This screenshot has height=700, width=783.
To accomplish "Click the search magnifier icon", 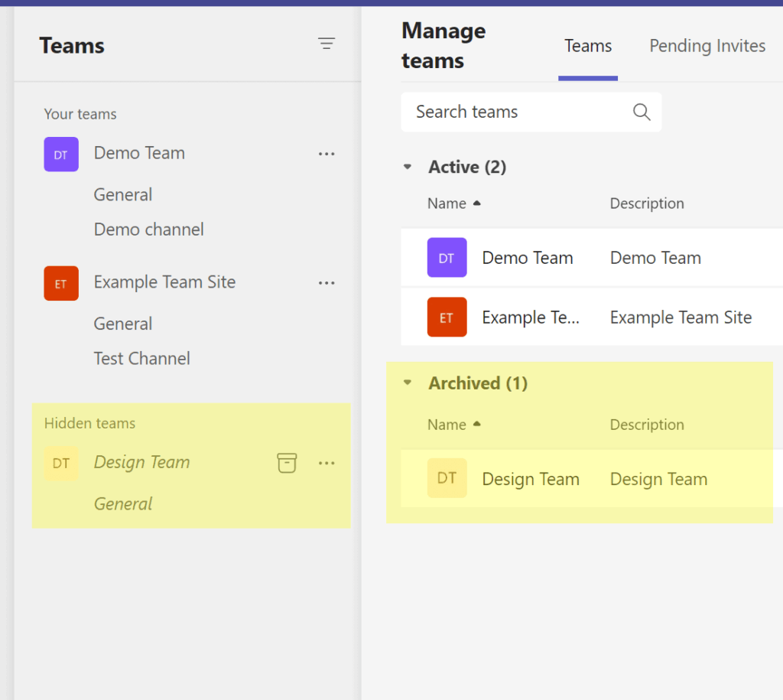I will coord(642,112).
